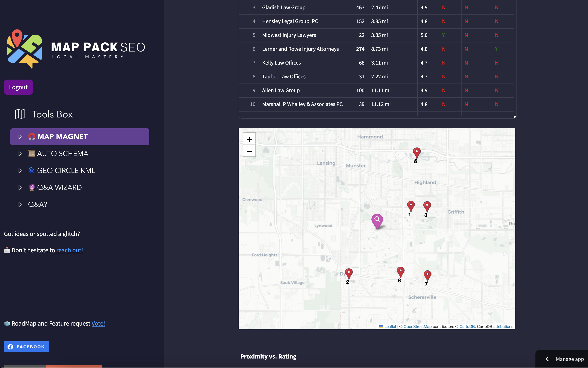The height and width of the screenshot is (368, 588).
Task: Click the red marker below Hammond
Action: click(417, 153)
